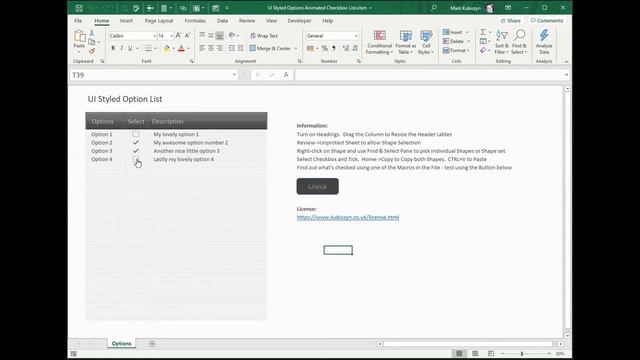Screen dimensions: 640x360
Task: Open the Conditional Formatting dropdown
Action: [379, 42]
